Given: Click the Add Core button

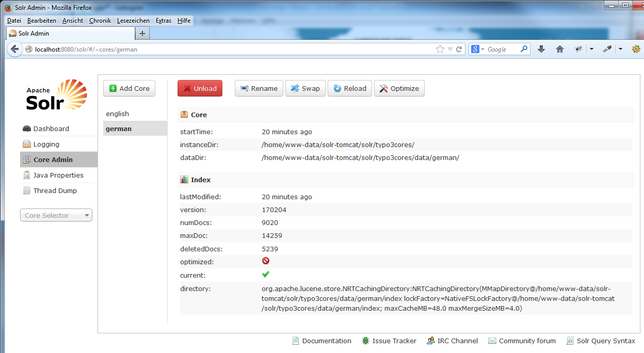Looking at the screenshot, I should click(x=129, y=88).
